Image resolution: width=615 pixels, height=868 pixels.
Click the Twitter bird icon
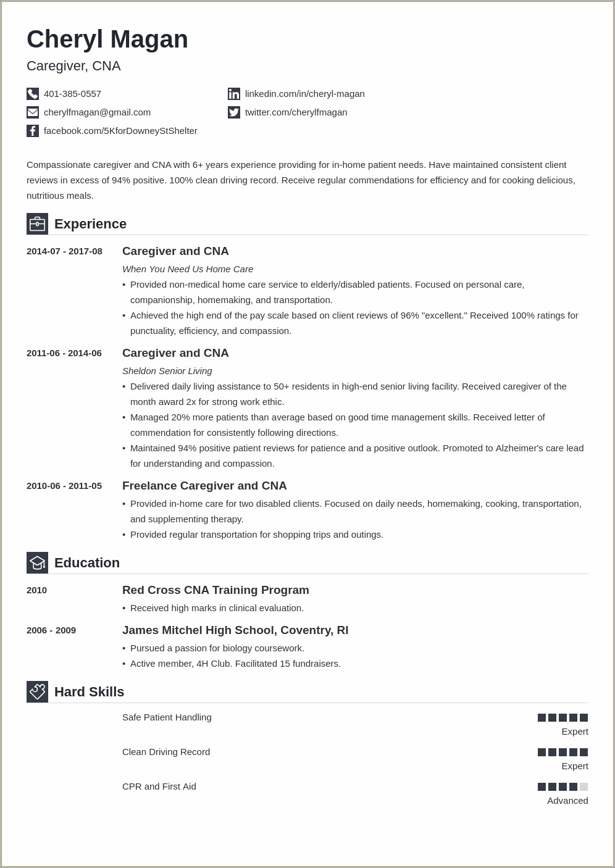[x=234, y=112]
